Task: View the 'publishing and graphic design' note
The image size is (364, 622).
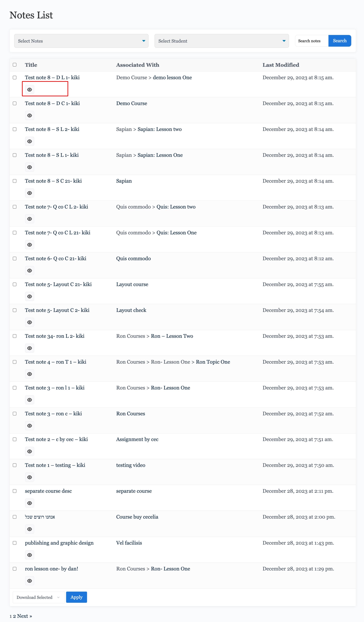Action: (30, 555)
